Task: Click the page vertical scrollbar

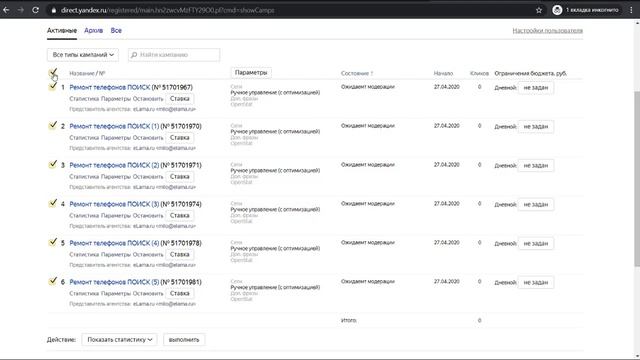Action: coord(637,179)
